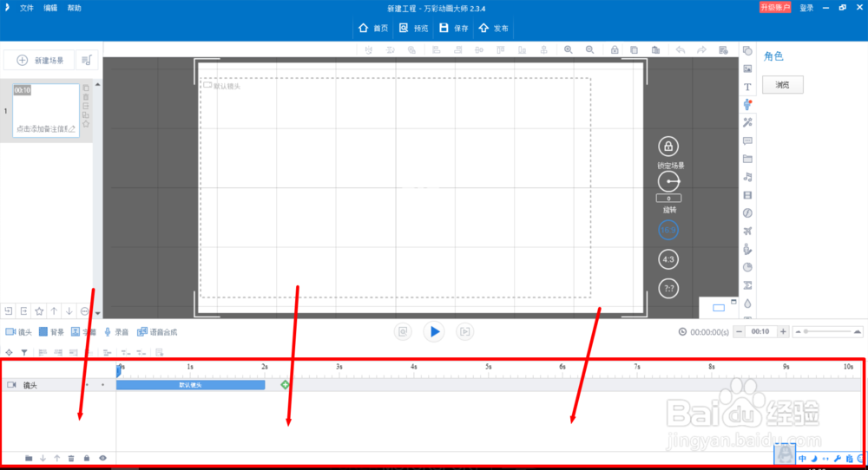
Task: Open the music note sound icon
Action: click(x=747, y=177)
